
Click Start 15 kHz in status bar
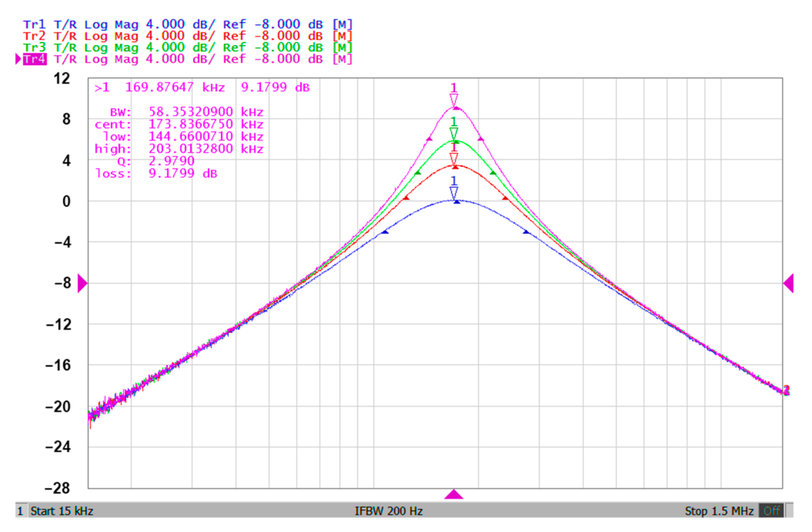[x=62, y=511]
